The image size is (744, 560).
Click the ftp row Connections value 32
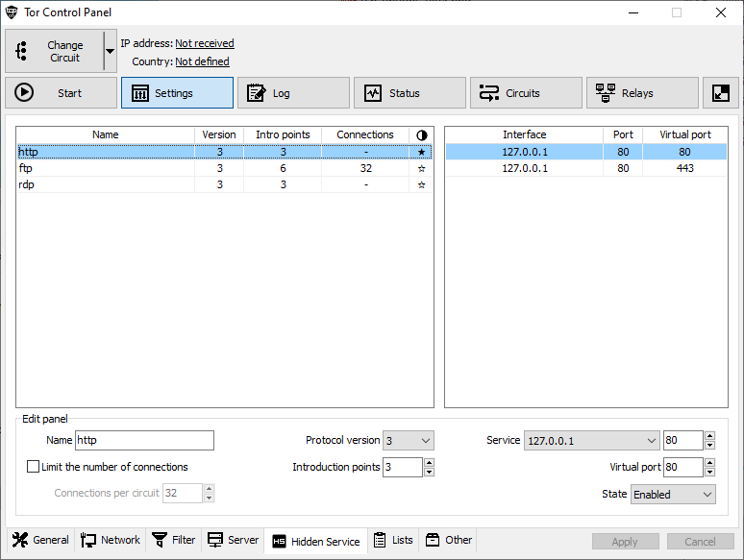pos(365,168)
